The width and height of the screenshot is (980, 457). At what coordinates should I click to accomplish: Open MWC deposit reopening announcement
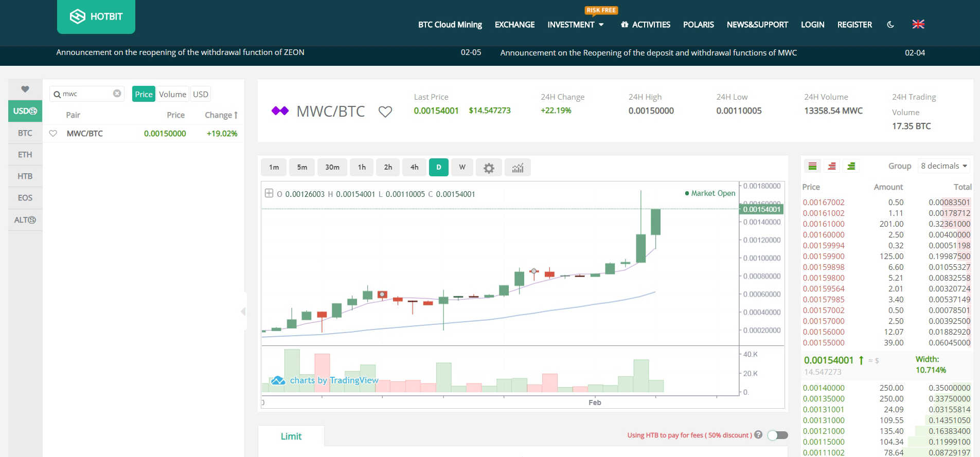click(649, 53)
